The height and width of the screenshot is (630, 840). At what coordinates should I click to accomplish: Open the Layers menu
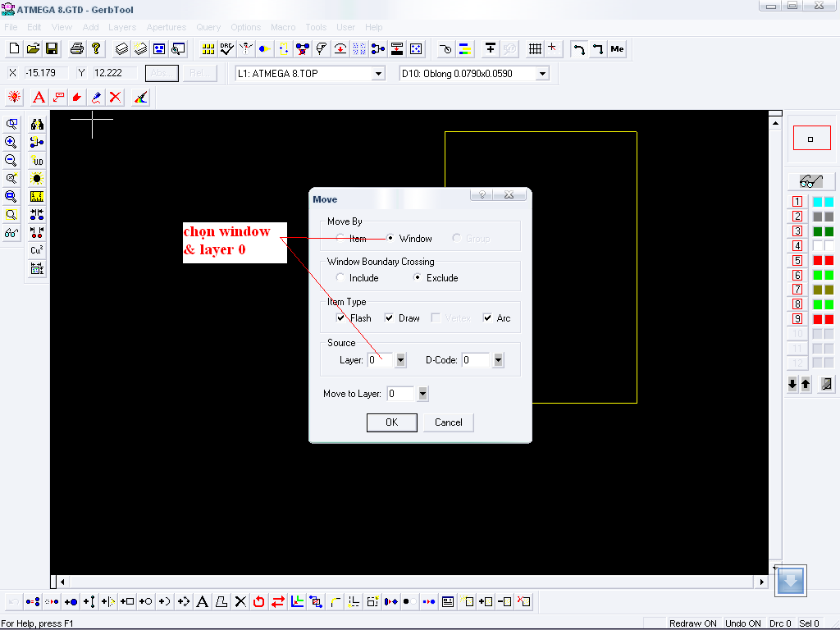[122, 27]
